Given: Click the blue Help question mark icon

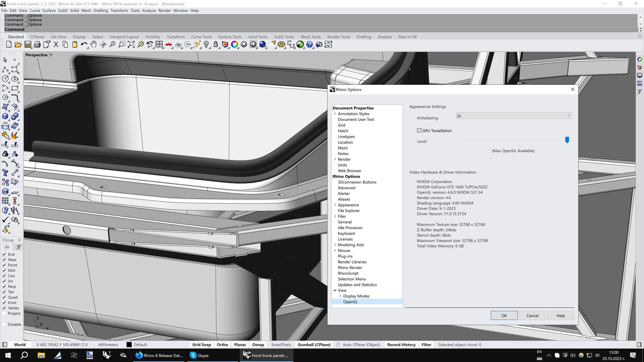Looking at the screenshot, I should (310, 45).
